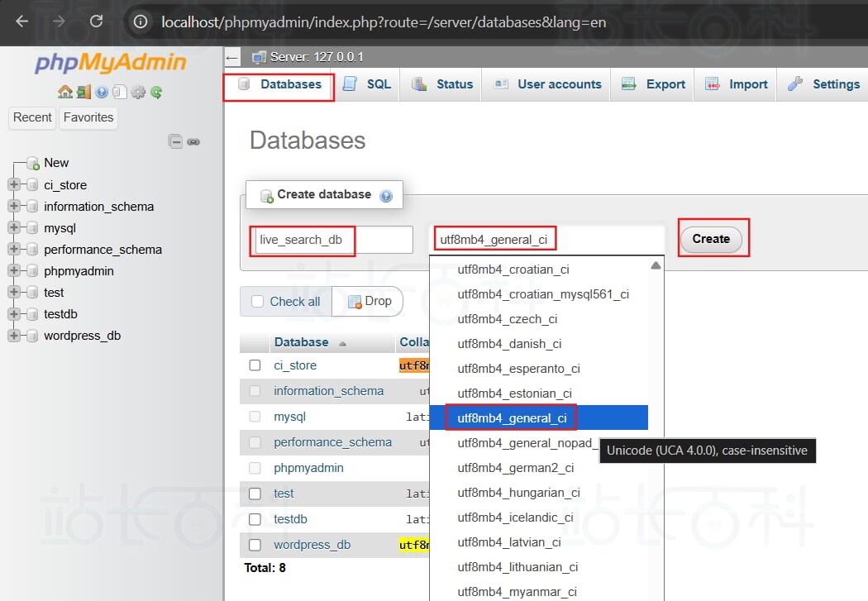Open navigation panel settings gear icon

point(138,92)
